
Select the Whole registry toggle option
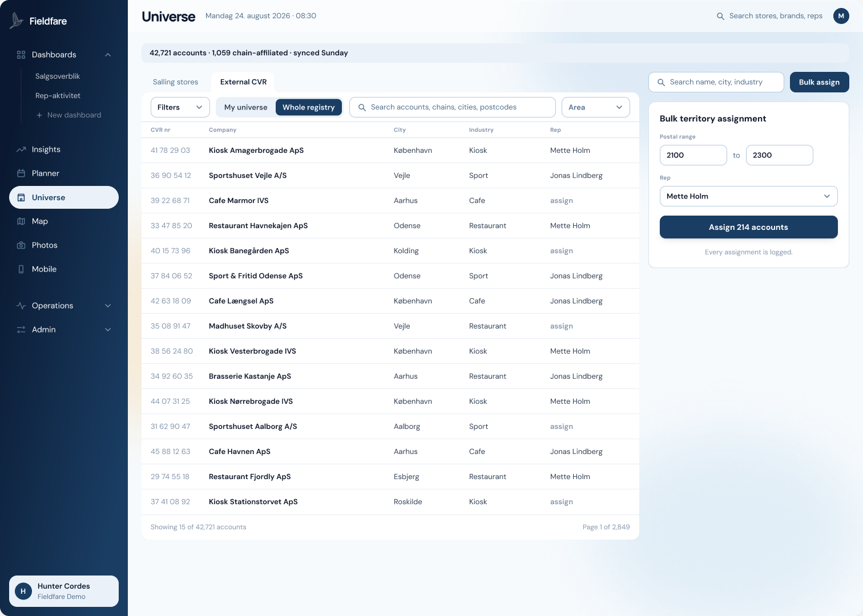pyautogui.click(x=309, y=107)
